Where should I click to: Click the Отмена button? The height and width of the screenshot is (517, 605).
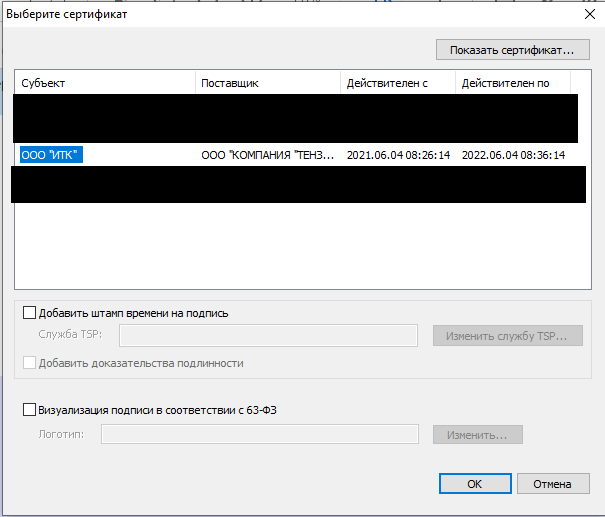point(551,483)
